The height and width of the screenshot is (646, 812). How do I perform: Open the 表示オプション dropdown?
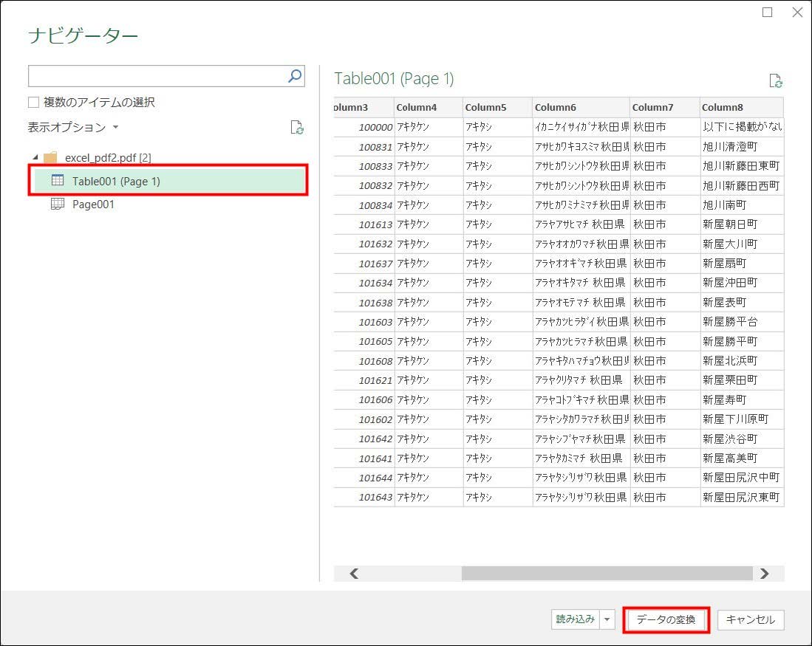[73, 128]
